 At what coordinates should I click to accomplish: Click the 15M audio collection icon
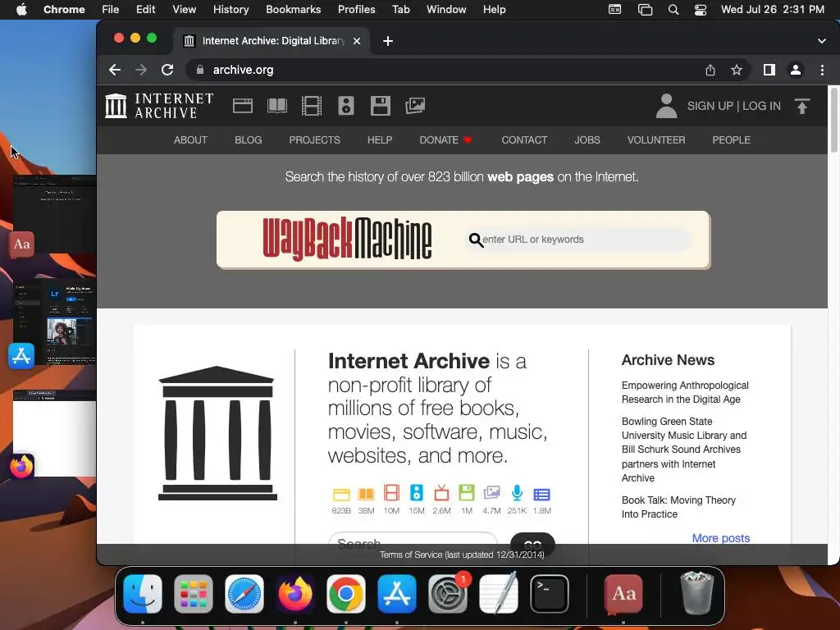[x=416, y=493]
